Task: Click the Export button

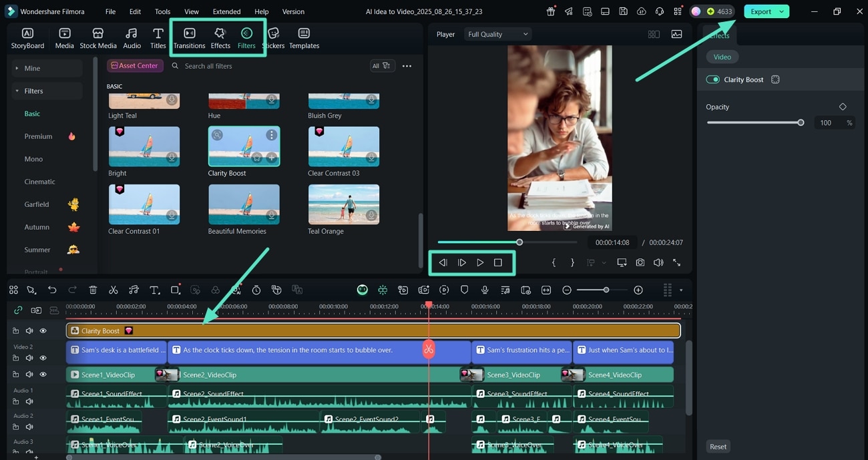Action: (x=761, y=11)
